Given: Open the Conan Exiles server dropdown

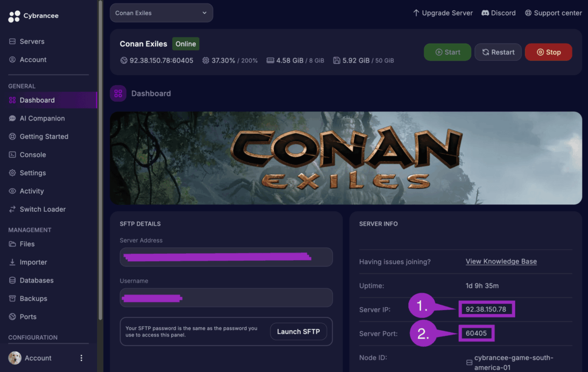Looking at the screenshot, I should [x=161, y=13].
